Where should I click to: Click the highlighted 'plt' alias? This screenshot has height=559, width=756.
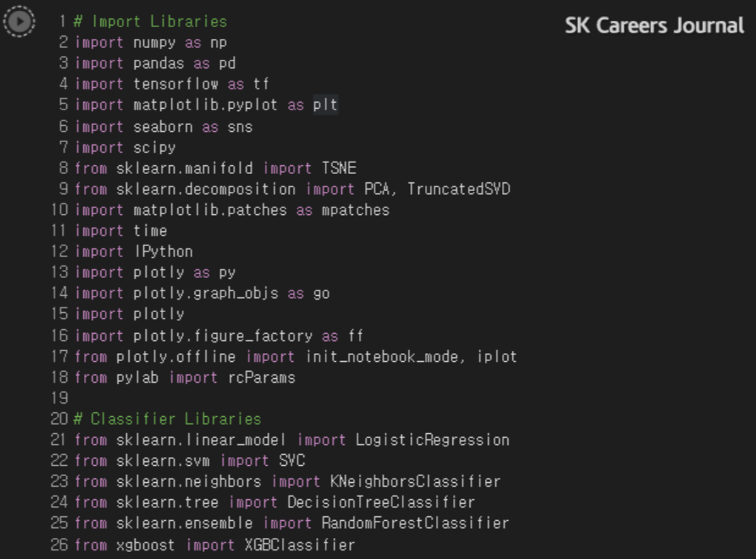[x=326, y=105]
